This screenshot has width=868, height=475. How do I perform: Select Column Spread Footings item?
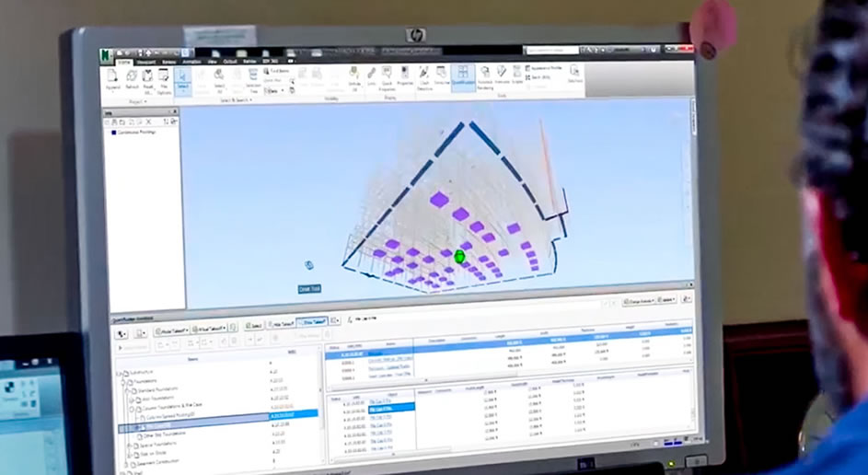coord(168,415)
